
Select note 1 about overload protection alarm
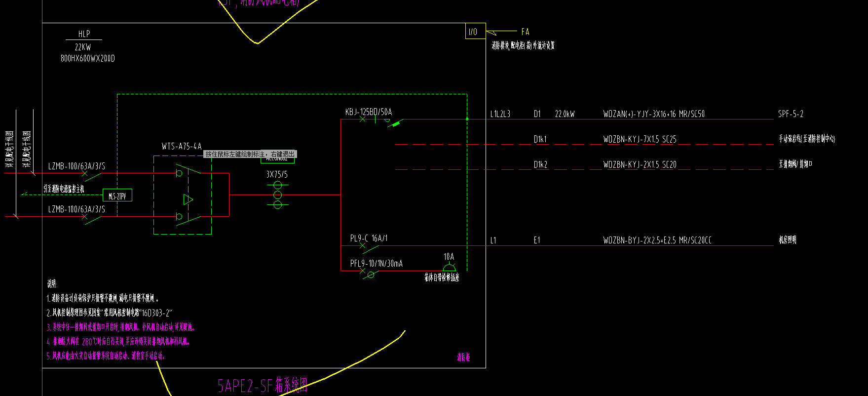coord(103,298)
